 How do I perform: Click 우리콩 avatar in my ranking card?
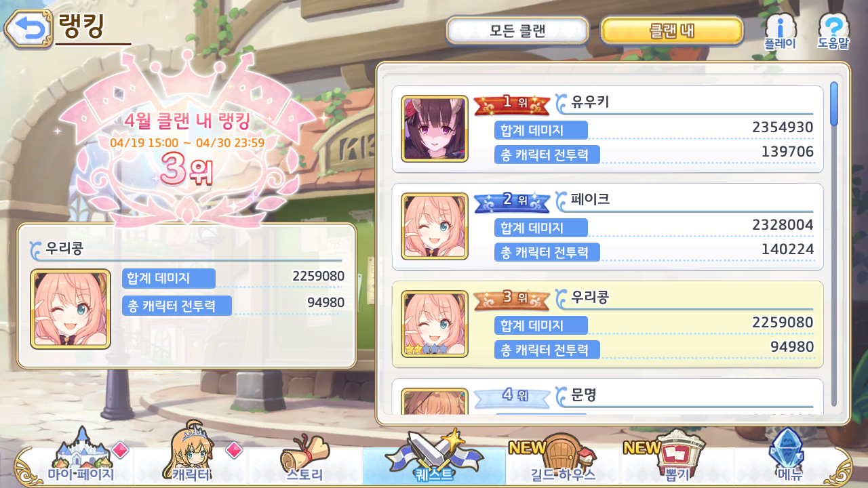(x=71, y=308)
